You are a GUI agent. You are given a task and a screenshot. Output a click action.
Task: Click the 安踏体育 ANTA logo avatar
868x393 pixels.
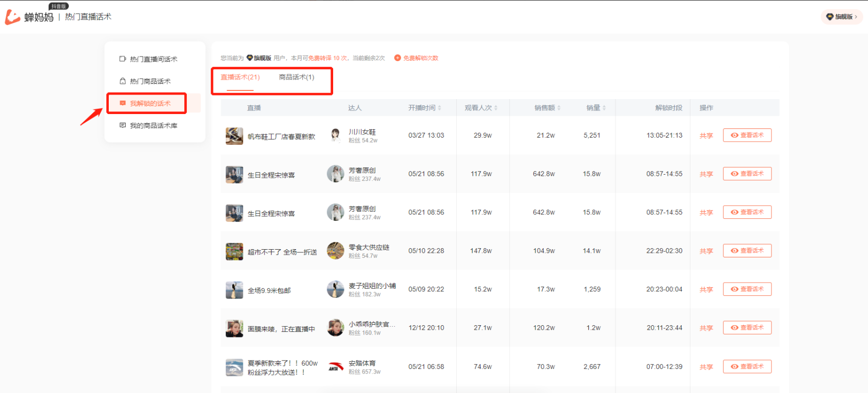click(x=336, y=367)
